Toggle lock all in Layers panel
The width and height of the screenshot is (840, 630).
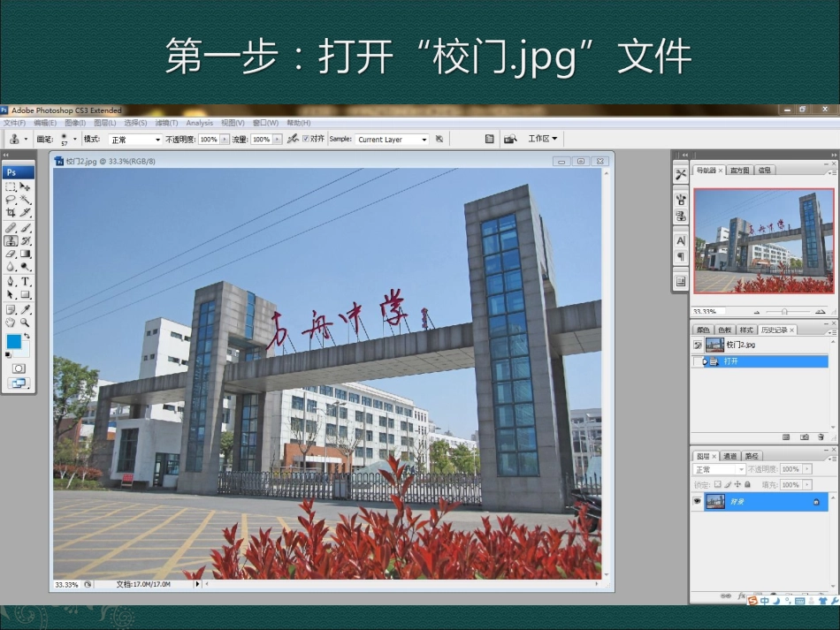pyautogui.click(x=747, y=484)
